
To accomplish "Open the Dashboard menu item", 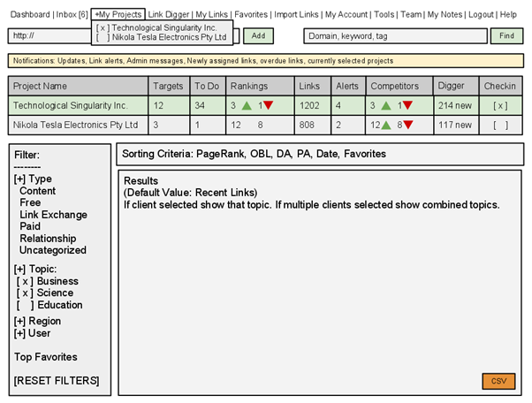I will 30,15.
